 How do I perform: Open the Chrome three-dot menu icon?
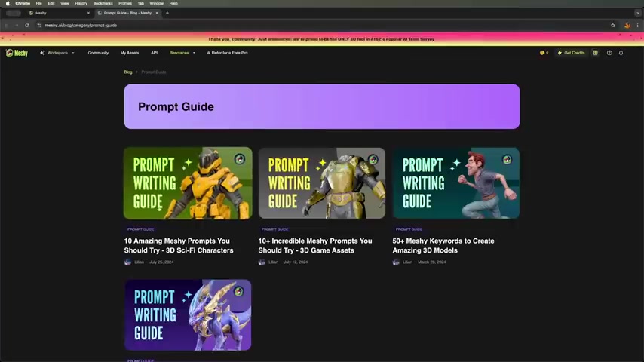tap(637, 26)
